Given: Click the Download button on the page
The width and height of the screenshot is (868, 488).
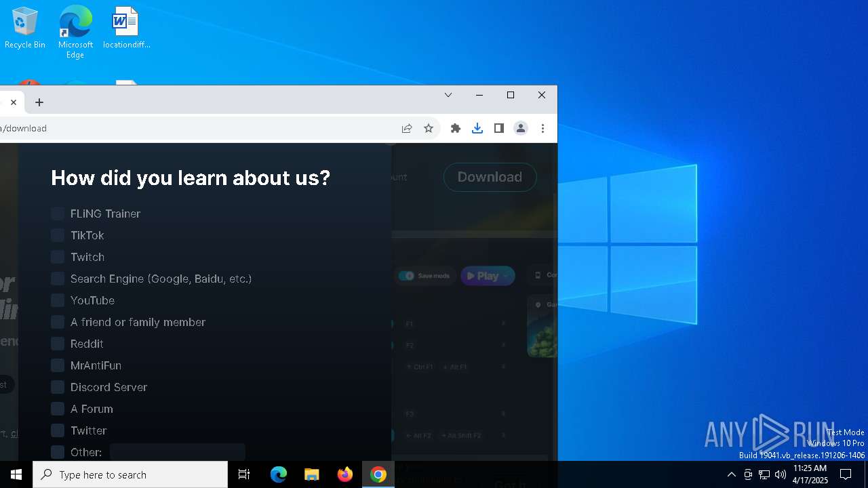Looking at the screenshot, I should (490, 177).
